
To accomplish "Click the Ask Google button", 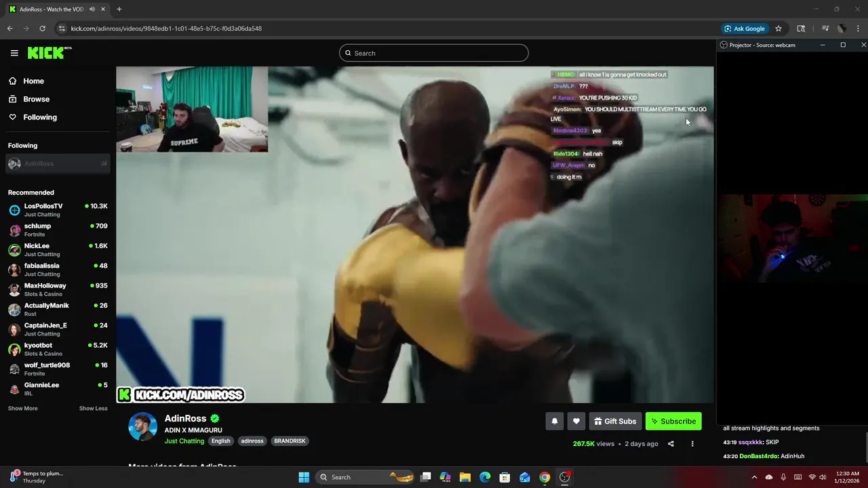I will (745, 28).
